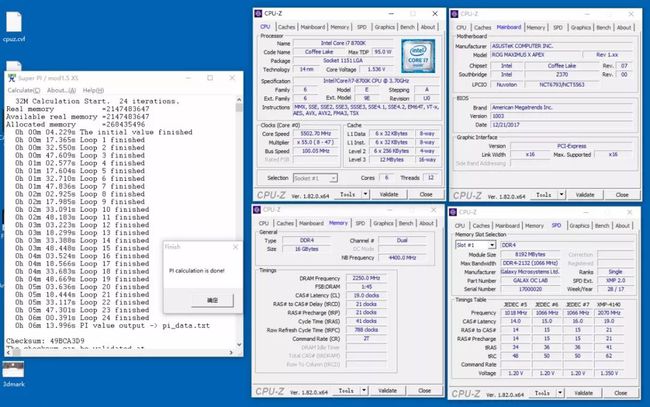This screenshot has height=407, width=650.
Task: Click the Tools button in the CPU window
Action: tap(347, 194)
